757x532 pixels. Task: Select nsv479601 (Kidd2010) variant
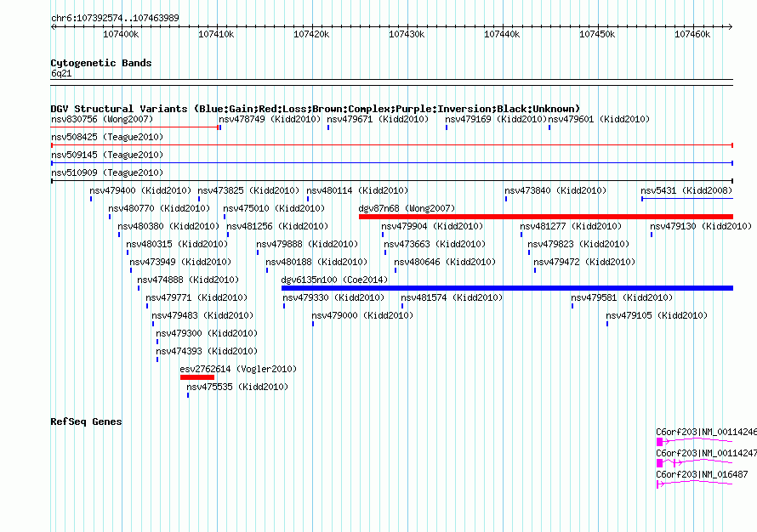click(x=599, y=119)
